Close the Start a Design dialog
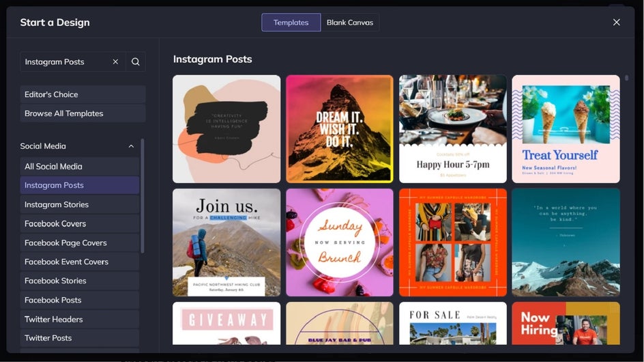The width and height of the screenshot is (644, 362). tap(617, 23)
